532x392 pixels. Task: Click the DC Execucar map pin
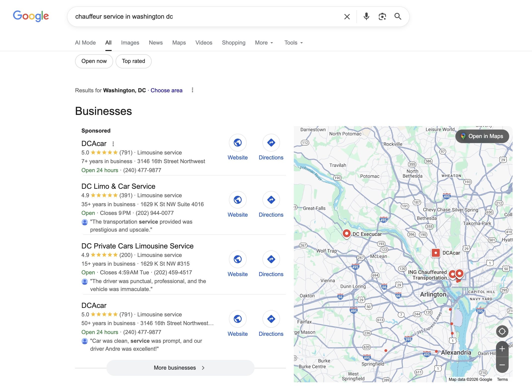346,233
